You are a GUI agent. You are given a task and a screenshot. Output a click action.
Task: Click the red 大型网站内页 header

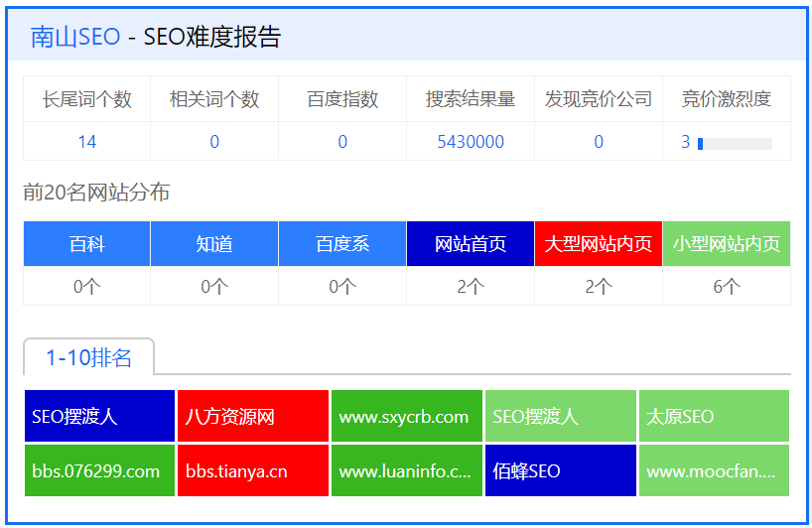(x=599, y=244)
